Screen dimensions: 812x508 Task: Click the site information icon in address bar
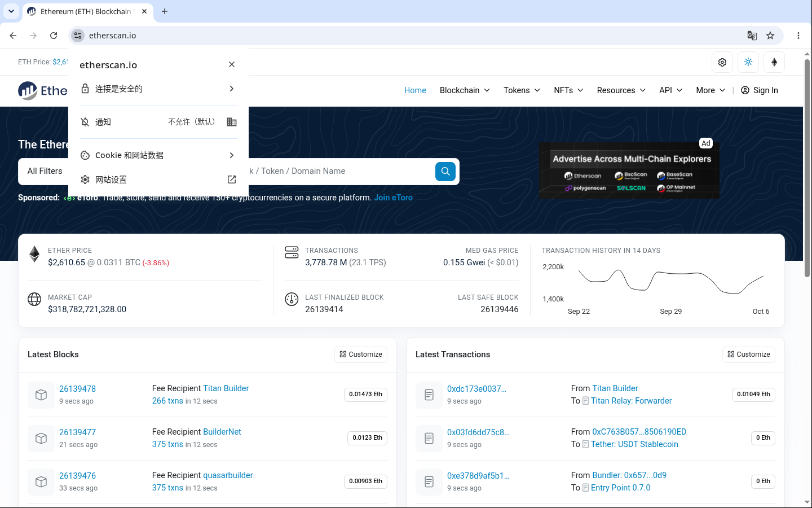coord(78,36)
